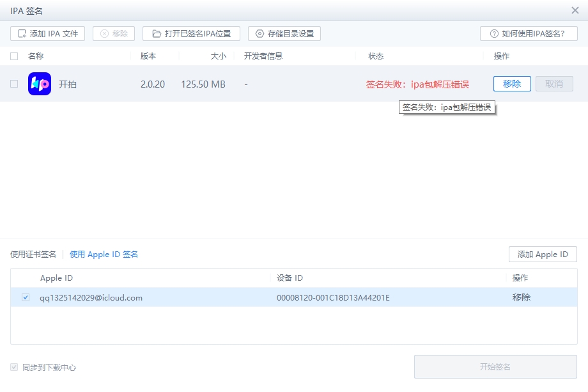Sort the list by 名称 column header
Image resolution: width=588 pixels, height=392 pixels.
tap(36, 56)
